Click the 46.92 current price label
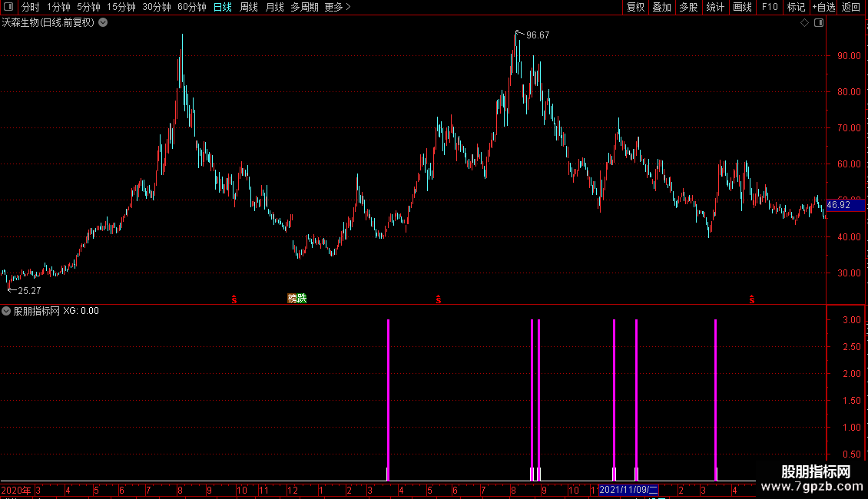This screenshot has height=499, width=868. pyautogui.click(x=845, y=205)
